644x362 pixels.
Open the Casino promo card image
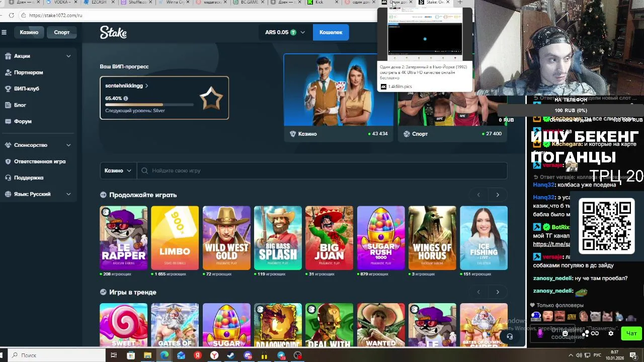(x=339, y=90)
